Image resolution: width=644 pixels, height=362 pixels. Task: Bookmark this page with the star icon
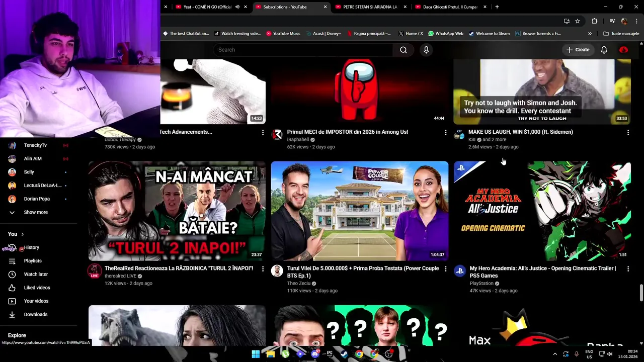click(x=578, y=21)
